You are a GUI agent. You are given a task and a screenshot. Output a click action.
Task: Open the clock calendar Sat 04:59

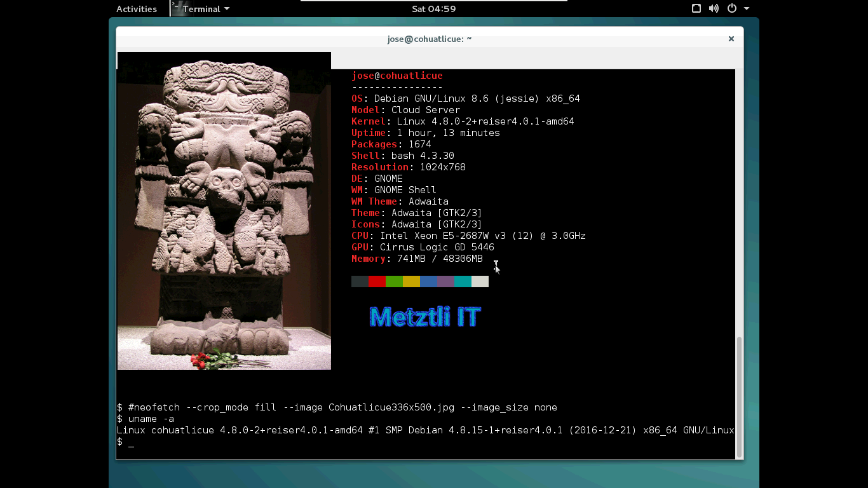click(433, 9)
